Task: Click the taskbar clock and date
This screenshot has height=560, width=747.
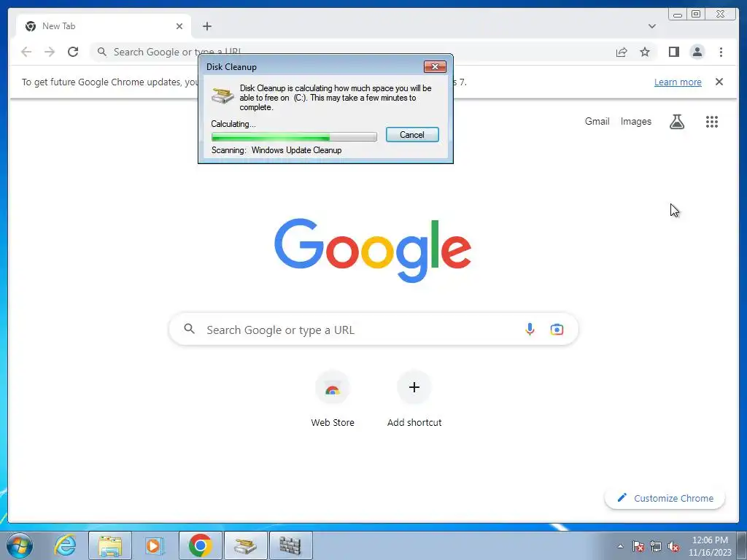Action: point(709,546)
